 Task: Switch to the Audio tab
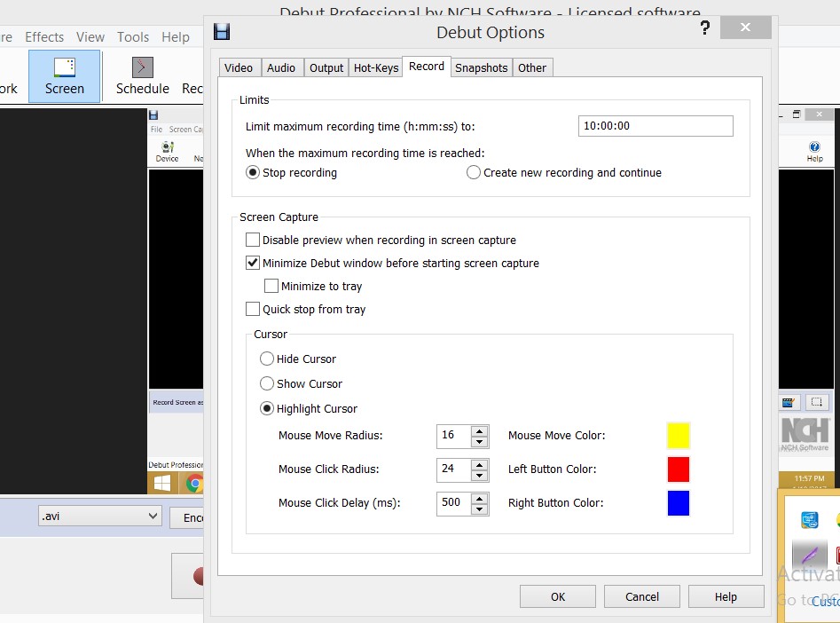(x=281, y=67)
